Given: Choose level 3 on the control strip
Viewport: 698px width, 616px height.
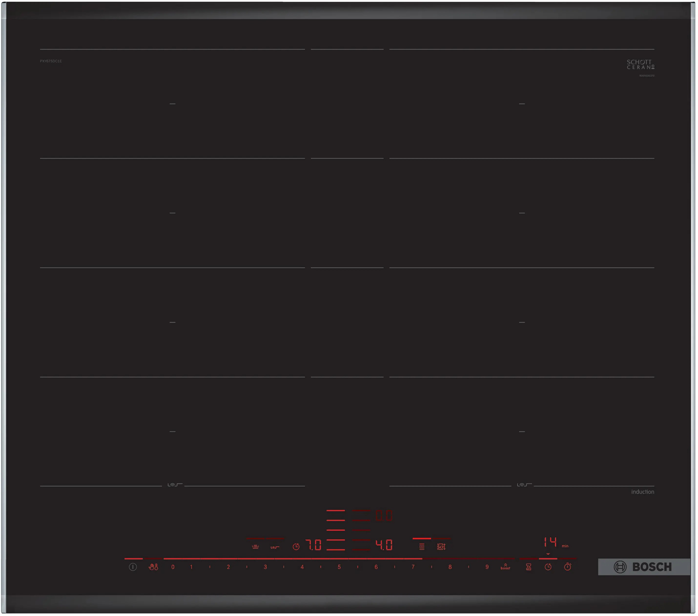Looking at the screenshot, I should pos(265,567).
